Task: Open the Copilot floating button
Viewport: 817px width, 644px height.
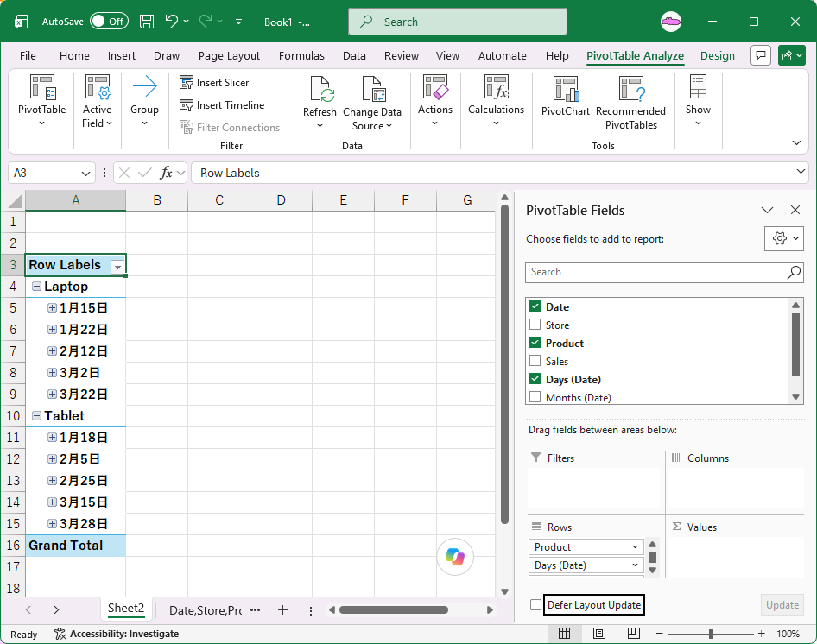Action: coord(455,557)
